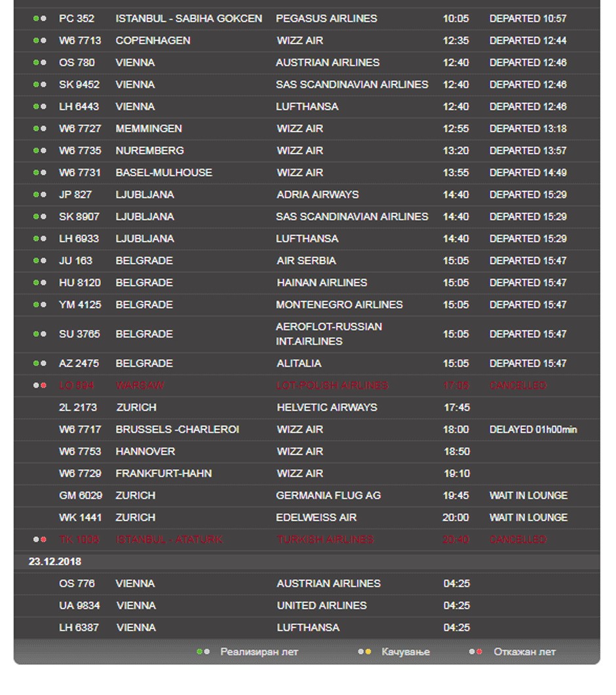Click the FRANKFURT-HAHN destination
This screenshot has width=616, height=695.
pos(164,473)
